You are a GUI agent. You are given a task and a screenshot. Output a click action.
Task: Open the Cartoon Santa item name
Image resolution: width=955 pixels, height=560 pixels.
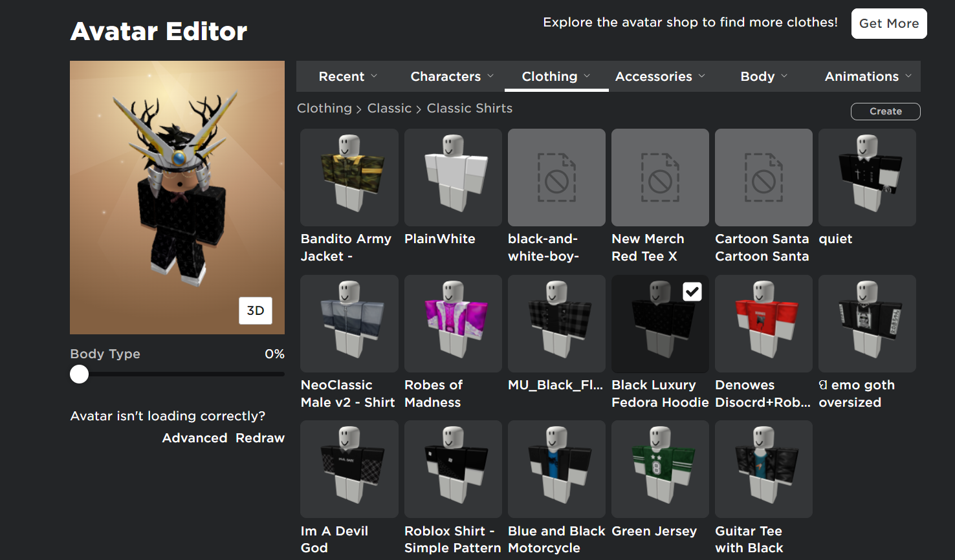click(x=762, y=248)
